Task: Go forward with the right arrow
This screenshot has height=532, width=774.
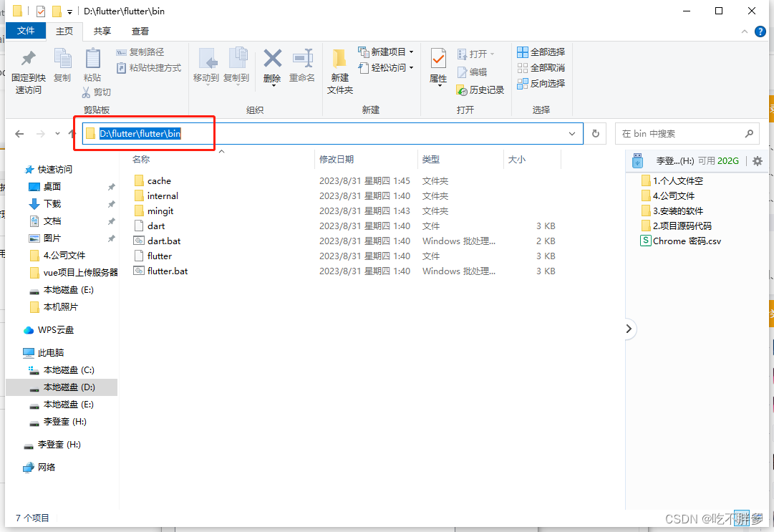Action: [41, 134]
